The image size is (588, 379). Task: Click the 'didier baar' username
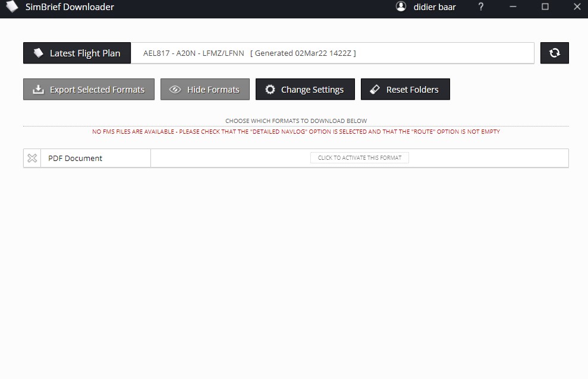click(x=435, y=7)
